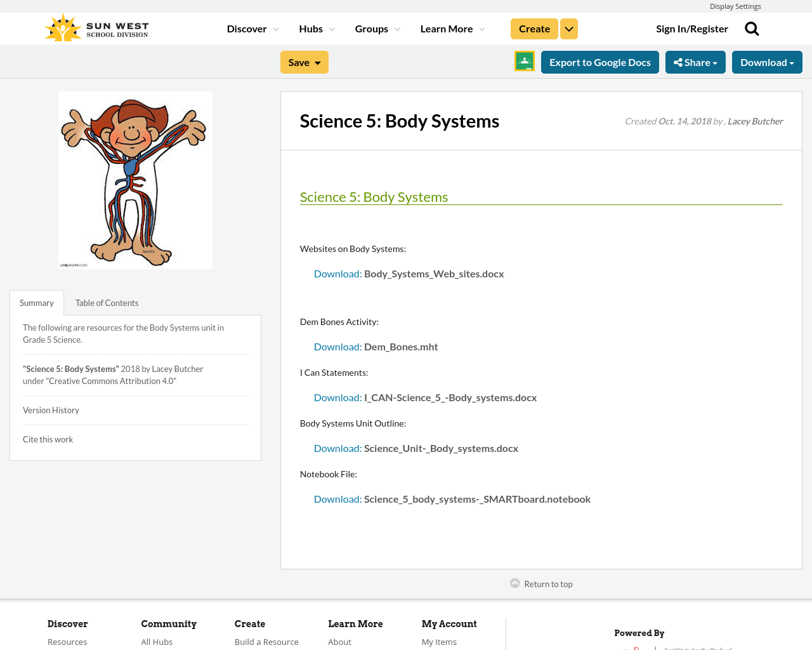
Task: Open Version History
Action: [x=51, y=409]
